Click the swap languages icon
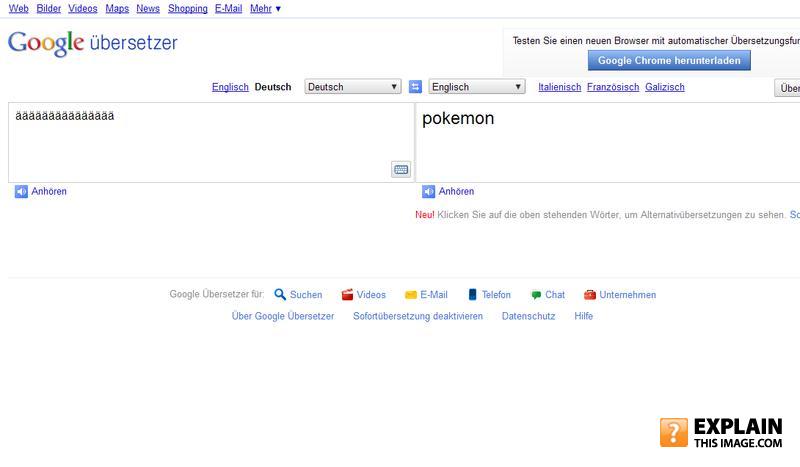 click(415, 87)
